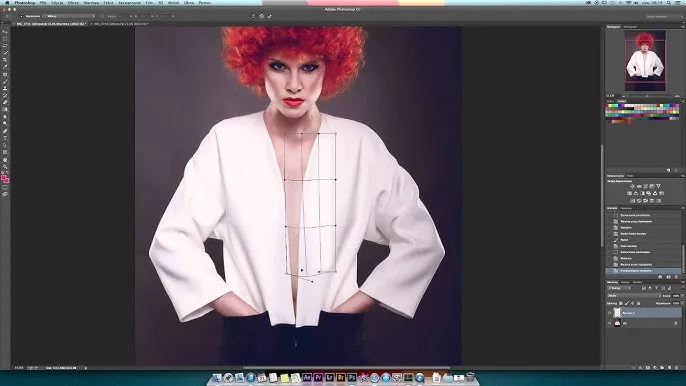Click the foreground color swatch
Viewport: 686px width, 386px height.
[x=4, y=177]
